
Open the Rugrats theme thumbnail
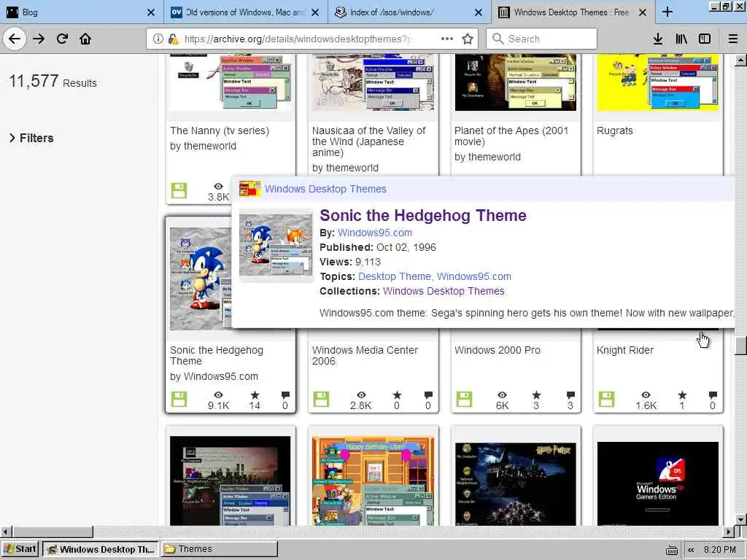657,82
